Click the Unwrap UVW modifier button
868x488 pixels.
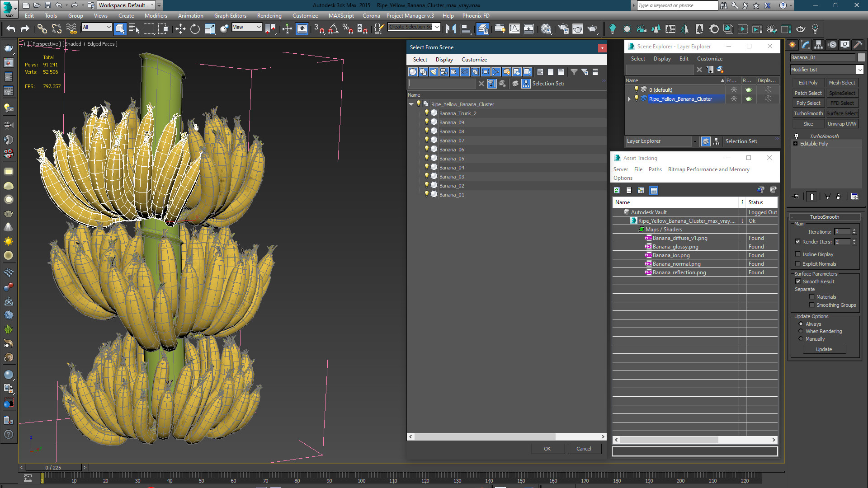[842, 124]
